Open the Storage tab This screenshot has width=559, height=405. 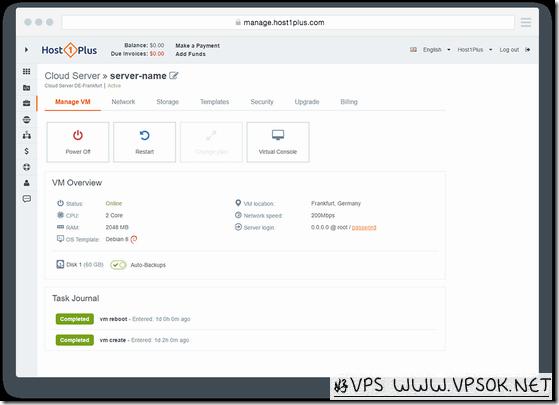168,102
